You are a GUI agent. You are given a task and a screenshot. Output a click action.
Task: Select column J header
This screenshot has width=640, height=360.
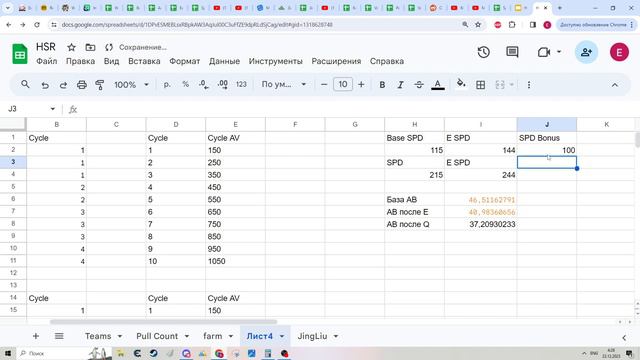[x=547, y=124]
